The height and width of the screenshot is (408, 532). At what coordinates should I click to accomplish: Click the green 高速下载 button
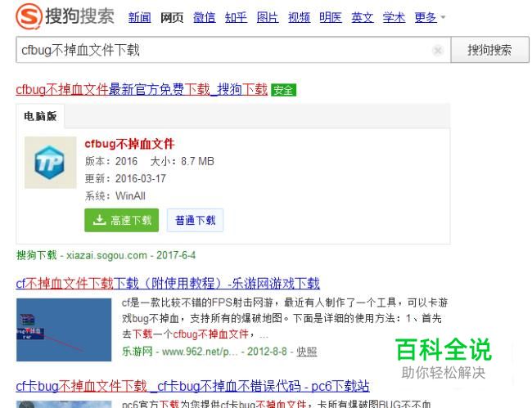coord(121,220)
